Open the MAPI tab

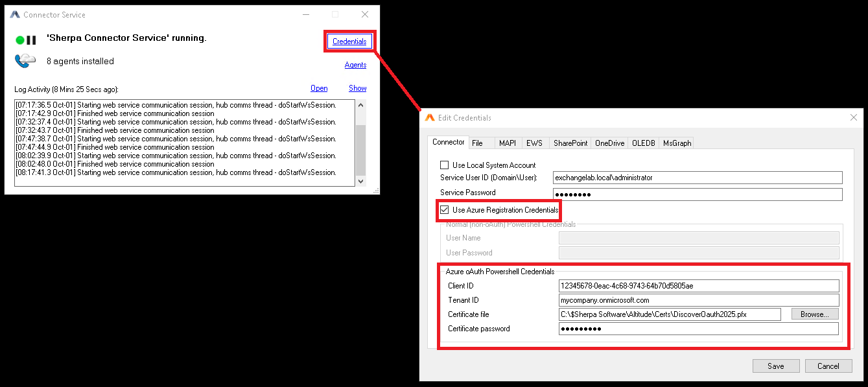click(x=508, y=143)
